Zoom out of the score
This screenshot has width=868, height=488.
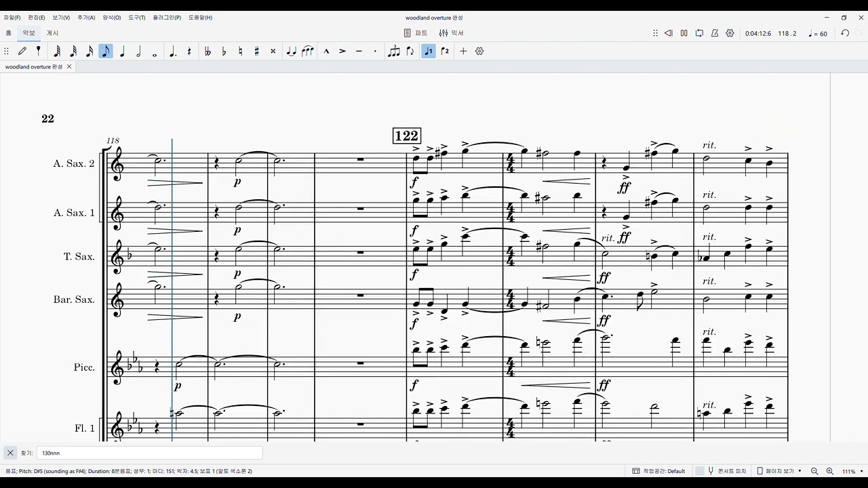(x=814, y=471)
